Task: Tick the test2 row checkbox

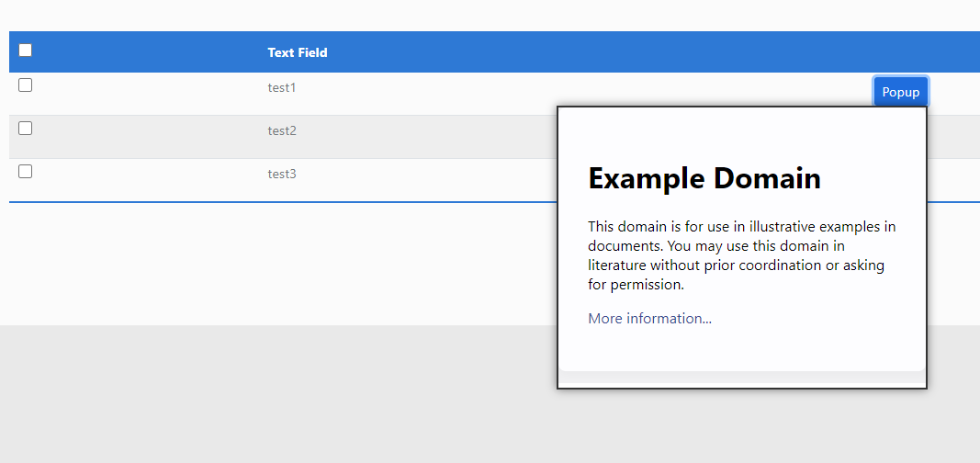Action: [26, 128]
